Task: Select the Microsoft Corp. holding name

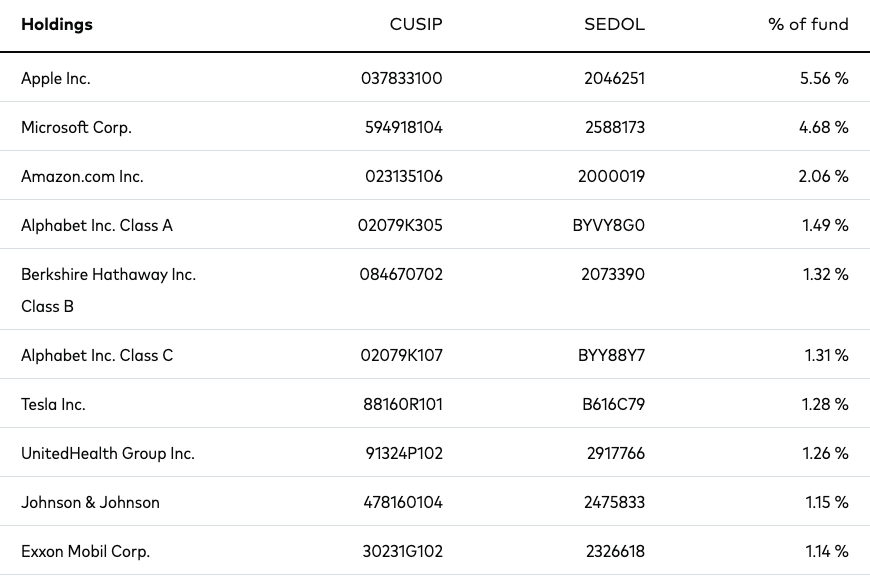Action: (76, 128)
